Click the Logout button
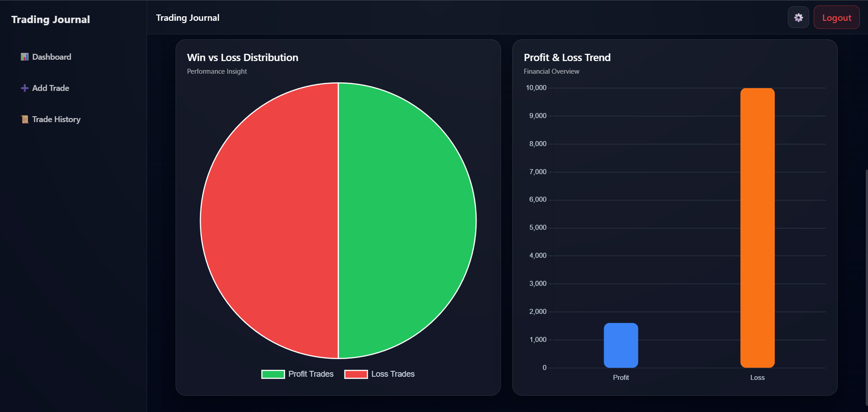The height and width of the screenshot is (412, 868). pos(836,18)
